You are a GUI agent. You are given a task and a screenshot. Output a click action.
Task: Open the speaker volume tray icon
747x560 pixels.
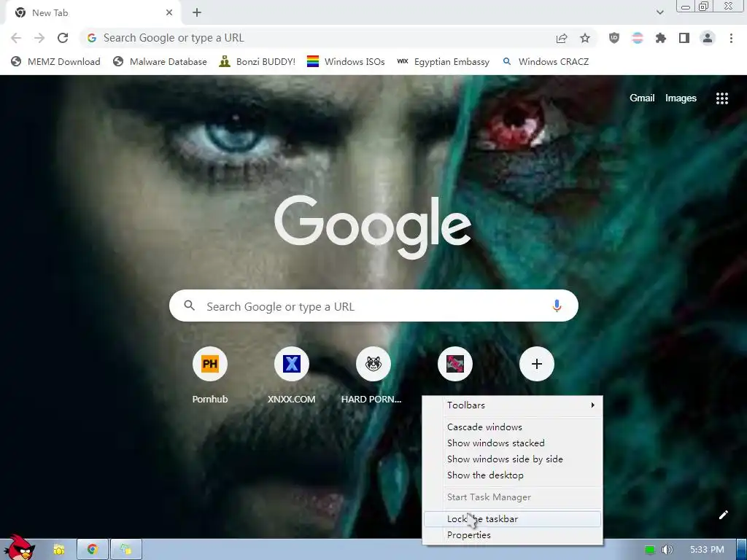pyautogui.click(x=667, y=550)
